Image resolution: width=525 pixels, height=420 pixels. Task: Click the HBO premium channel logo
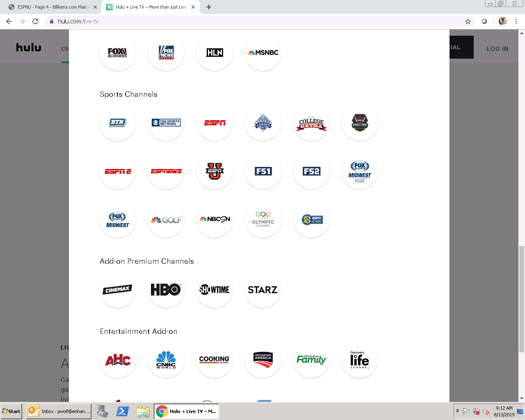click(166, 290)
